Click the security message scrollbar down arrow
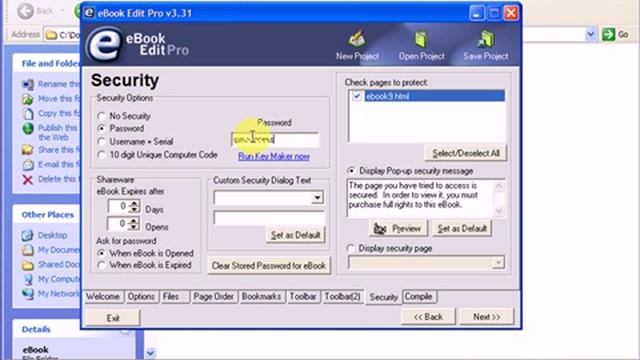640x360 pixels. point(499,212)
